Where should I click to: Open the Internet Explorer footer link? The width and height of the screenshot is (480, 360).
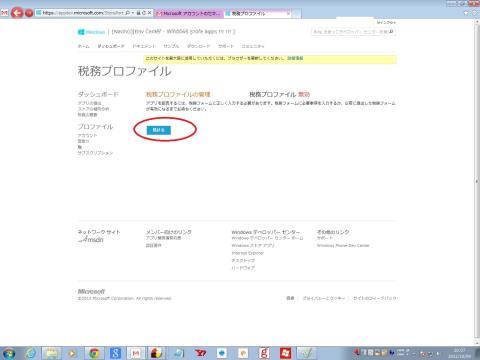coord(248,253)
